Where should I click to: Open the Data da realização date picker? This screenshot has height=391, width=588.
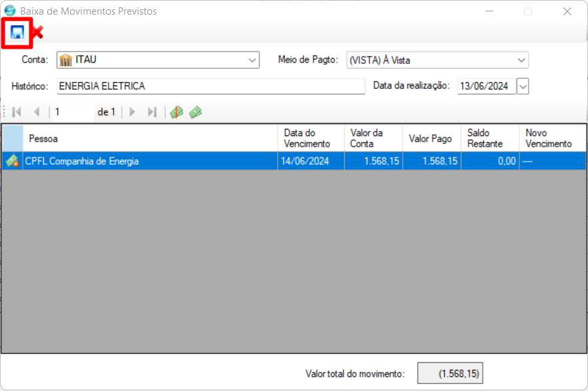523,86
